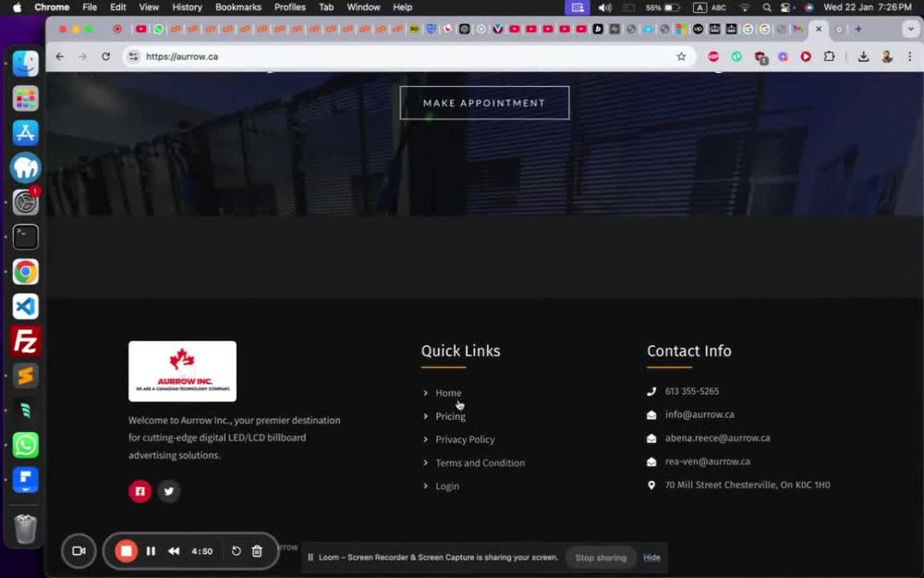This screenshot has height=578, width=924.
Task: Open the Aurrow Twitter icon
Action: click(169, 491)
